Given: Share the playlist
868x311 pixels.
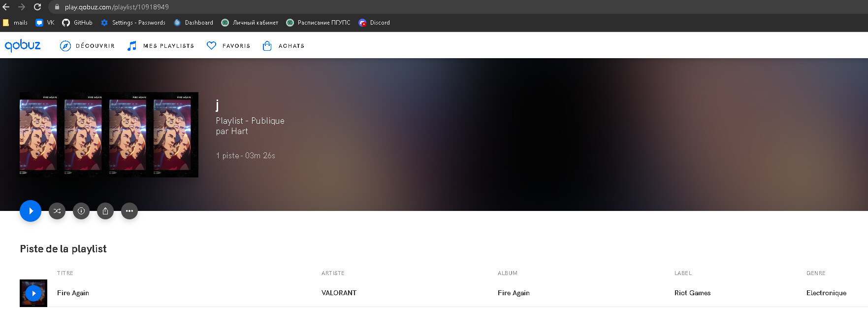Looking at the screenshot, I should point(105,211).
